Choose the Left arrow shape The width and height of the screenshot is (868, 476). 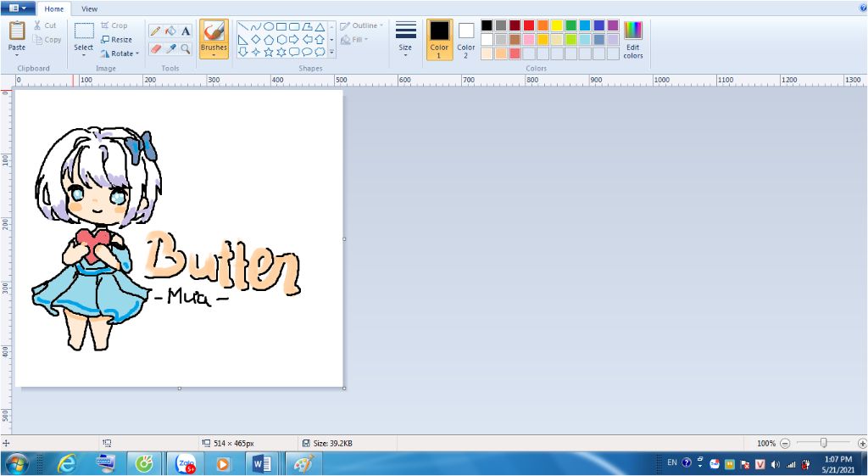307,39
